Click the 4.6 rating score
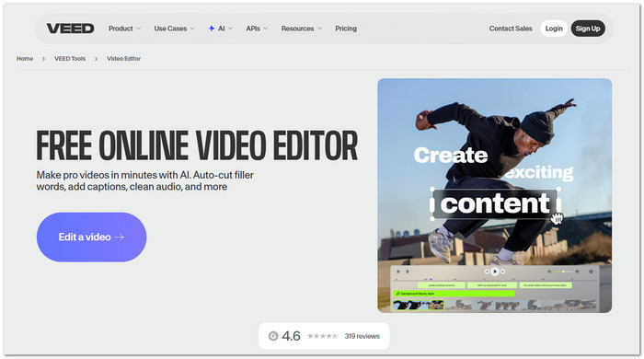 (x=292, y=336)
